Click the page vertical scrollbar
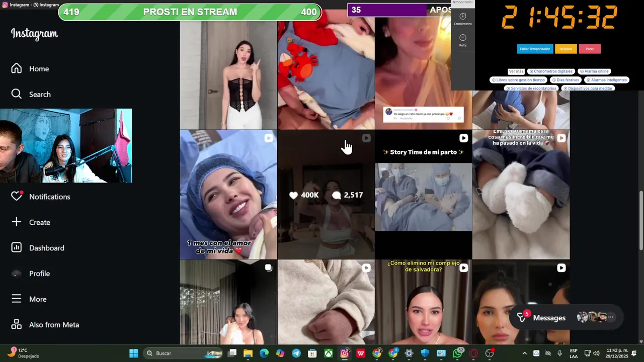The height and width of the screenshot is (362, 644). (x=641, y=220)
